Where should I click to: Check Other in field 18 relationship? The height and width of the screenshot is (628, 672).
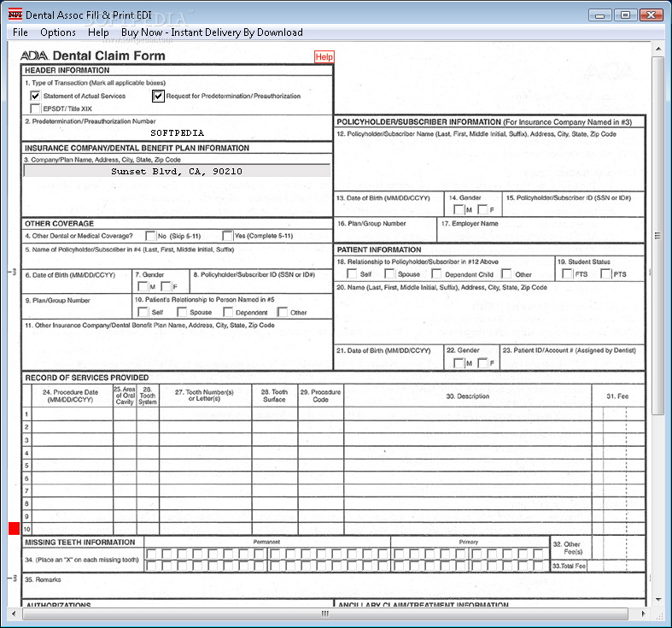[x=506, y=273]
